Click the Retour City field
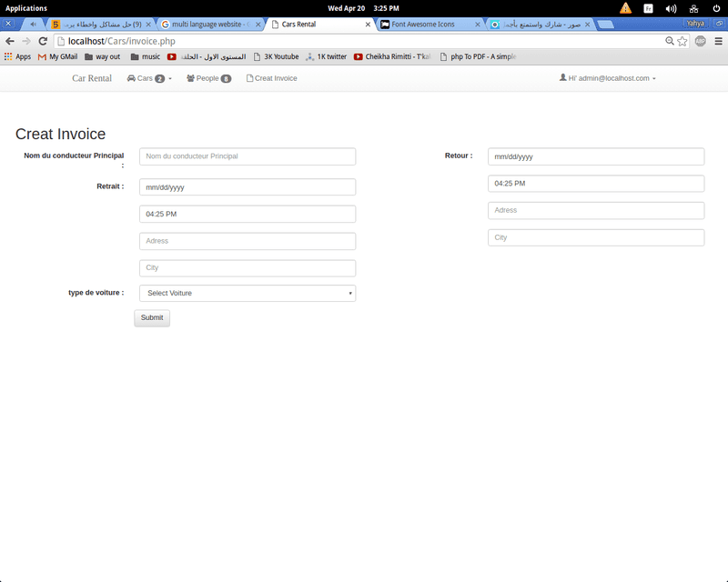The height and width of the screenshot is (582, 728). pyautogui.click(x=596, y=237)
